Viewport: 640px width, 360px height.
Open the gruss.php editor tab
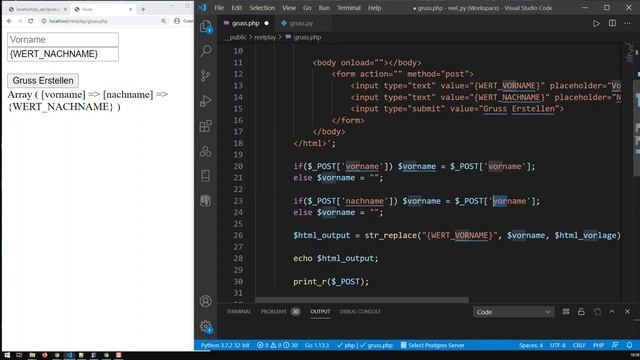coord(246,23)
